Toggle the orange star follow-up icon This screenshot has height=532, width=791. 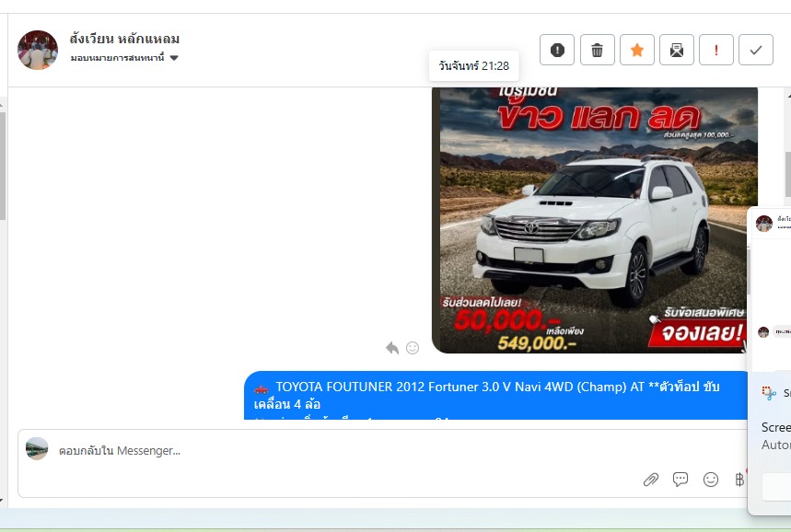pyautogui.click(x=637, y=50)
